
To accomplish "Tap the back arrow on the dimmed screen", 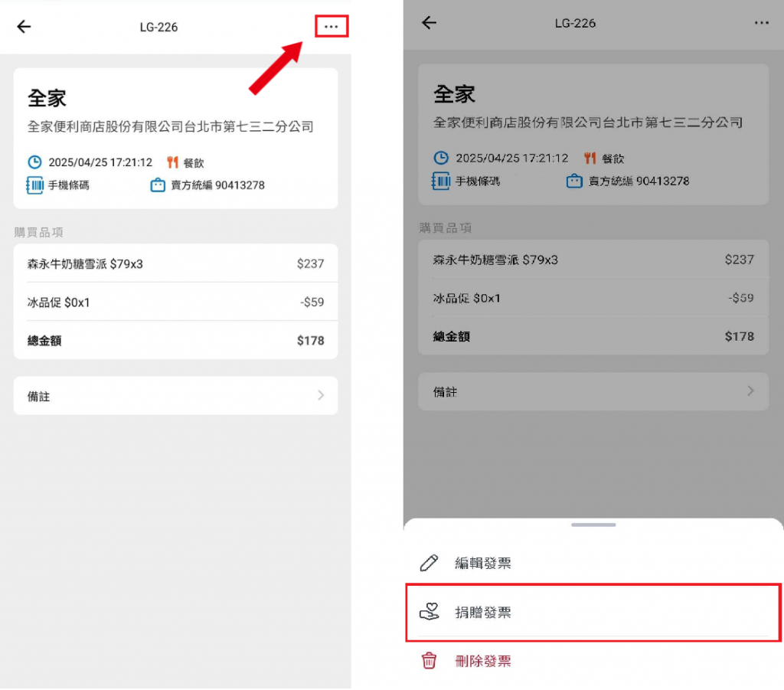I will click(x=429, y=22).
